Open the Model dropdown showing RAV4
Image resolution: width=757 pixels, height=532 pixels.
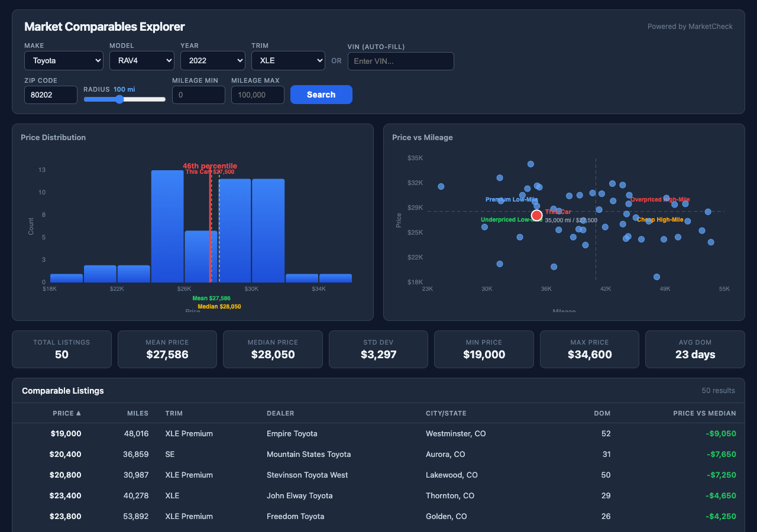pos(141,60)
